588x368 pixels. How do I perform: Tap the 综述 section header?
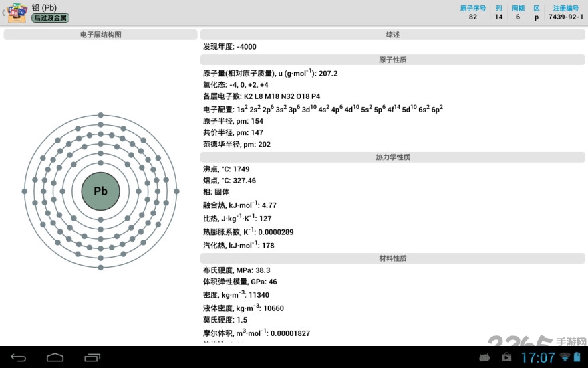[x=393, y=35]
